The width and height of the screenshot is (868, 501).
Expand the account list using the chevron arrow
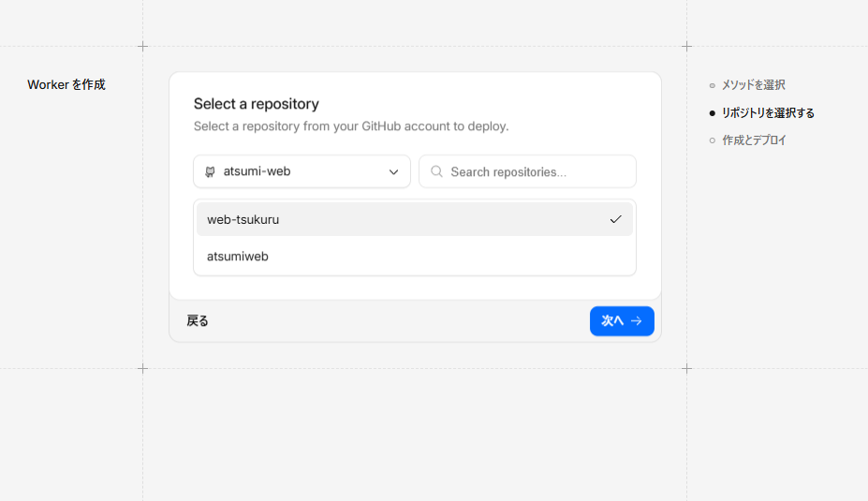(393, 172)
